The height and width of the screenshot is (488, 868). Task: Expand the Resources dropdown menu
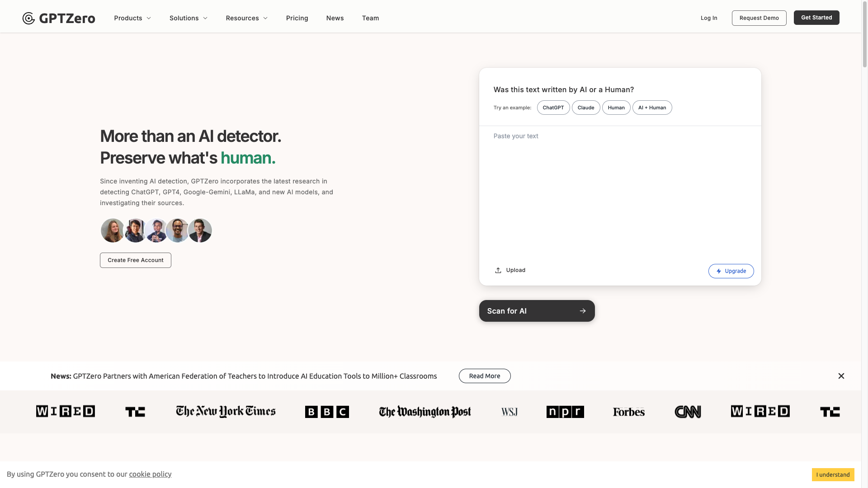[x=247, y=18]
